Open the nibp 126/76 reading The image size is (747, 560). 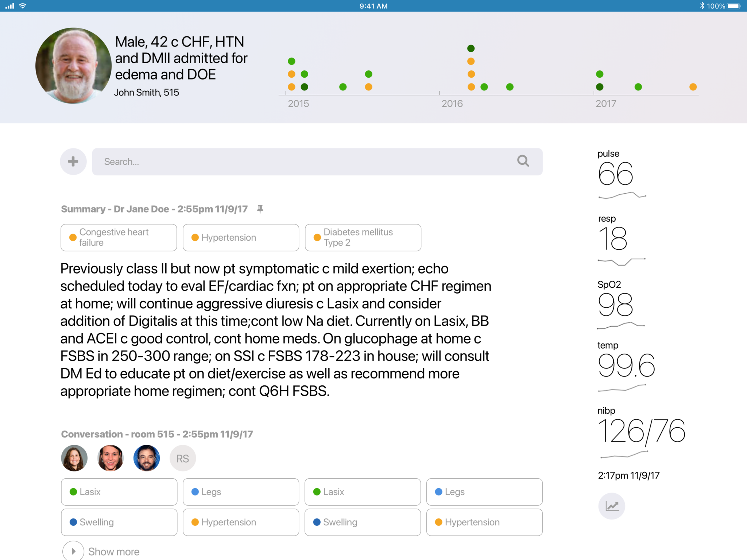[x=641, y=431]
